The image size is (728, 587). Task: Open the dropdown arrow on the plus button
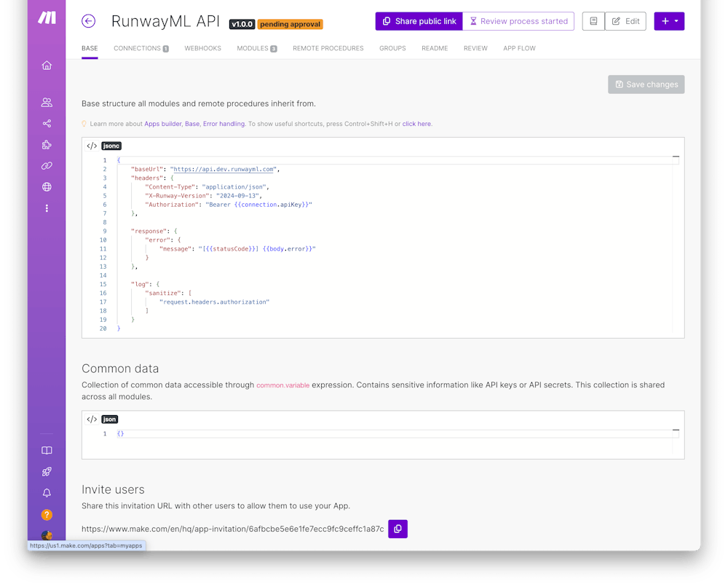pos(676,21)
